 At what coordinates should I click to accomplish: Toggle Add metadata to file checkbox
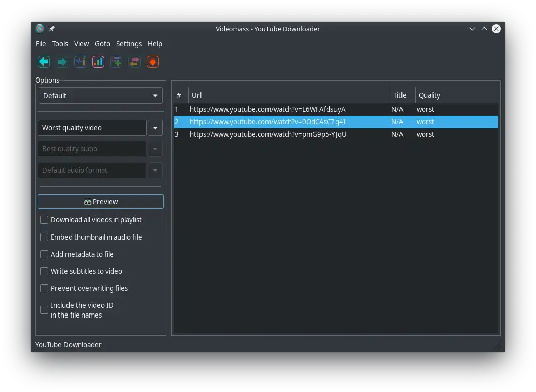point(44,254)
